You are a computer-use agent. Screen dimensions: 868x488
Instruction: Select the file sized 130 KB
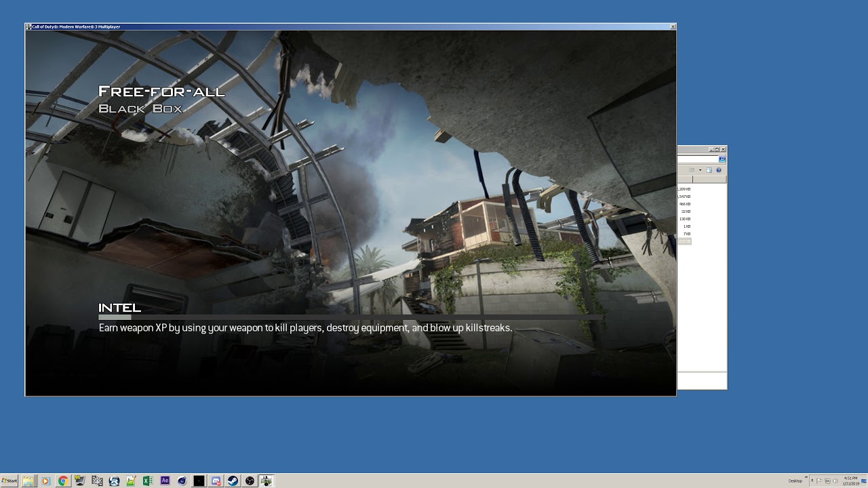tap(684, 219)
